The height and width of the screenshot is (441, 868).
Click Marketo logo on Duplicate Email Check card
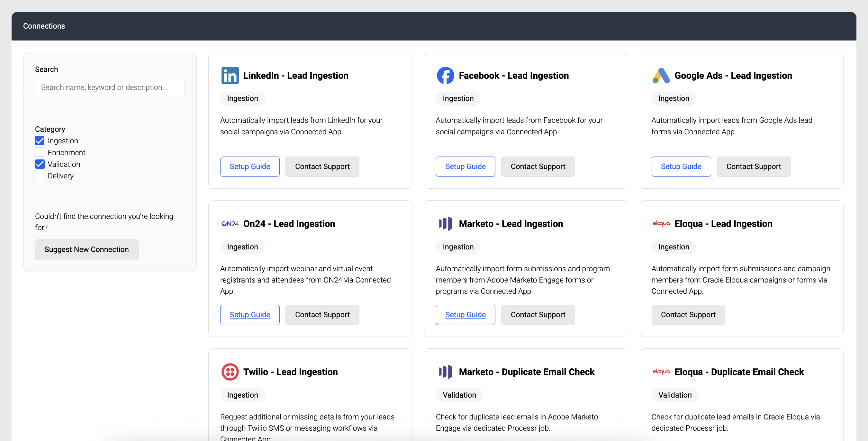pyautogui.click(x=446, y=372)
